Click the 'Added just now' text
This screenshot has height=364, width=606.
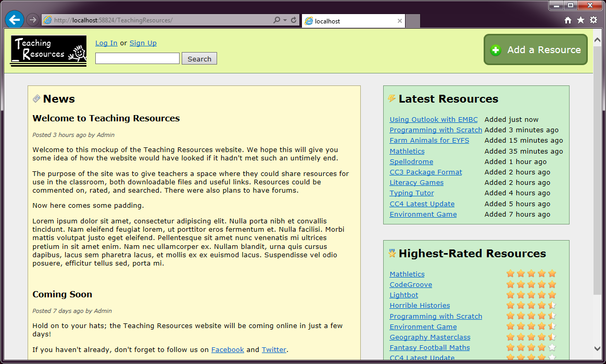[511, 119]
